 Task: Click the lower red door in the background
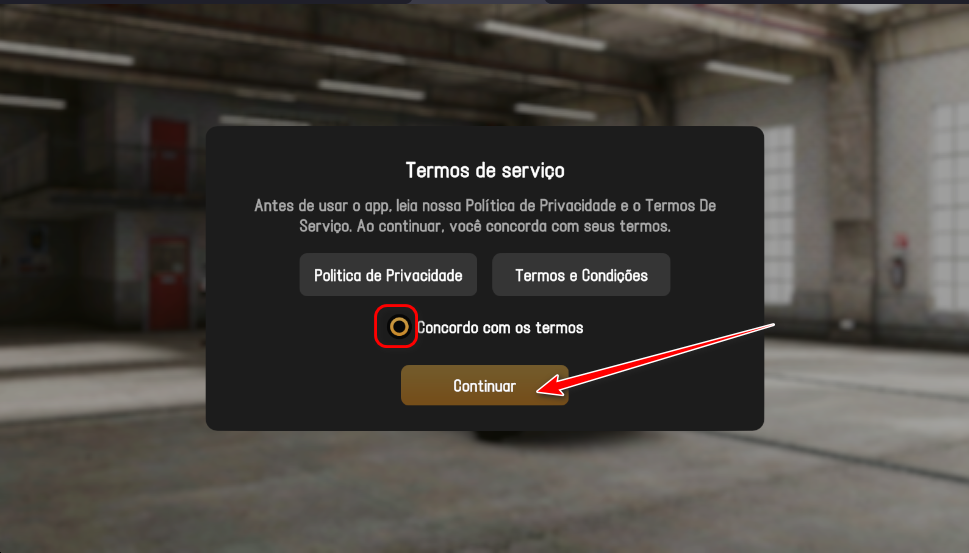(169, 284)
